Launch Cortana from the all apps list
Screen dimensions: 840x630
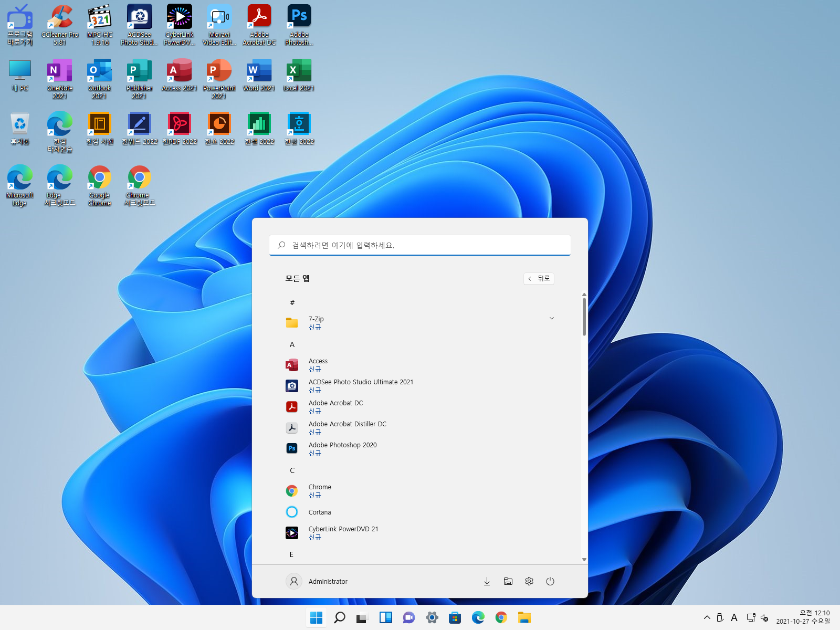coord(420,512)
